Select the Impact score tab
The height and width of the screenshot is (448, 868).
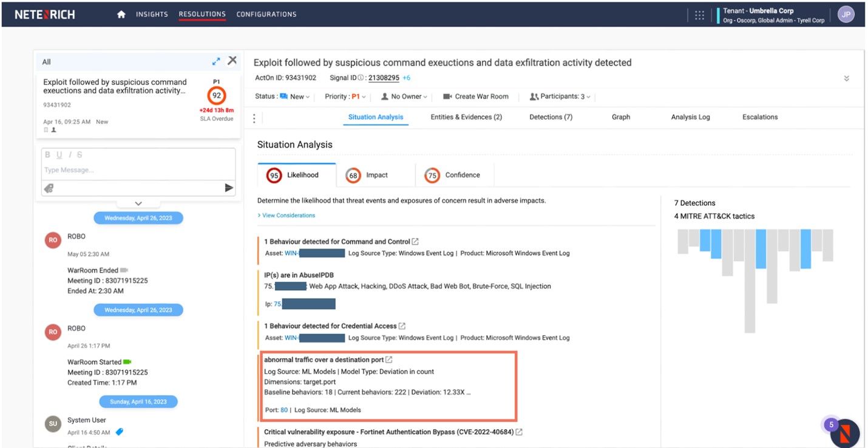[x=367, y=175]
